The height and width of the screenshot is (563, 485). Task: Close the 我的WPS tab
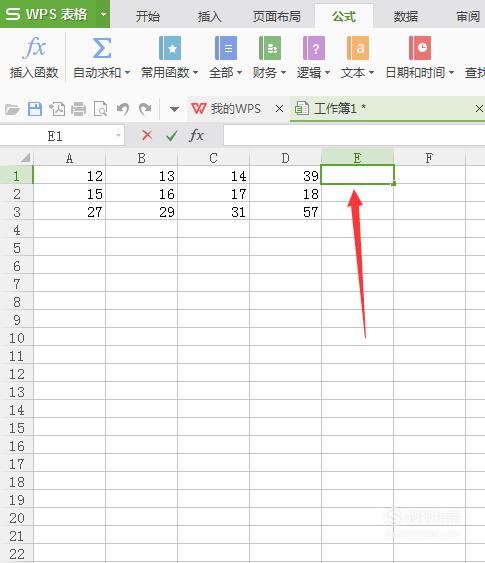pyautogui.click(x=279, y=108)
